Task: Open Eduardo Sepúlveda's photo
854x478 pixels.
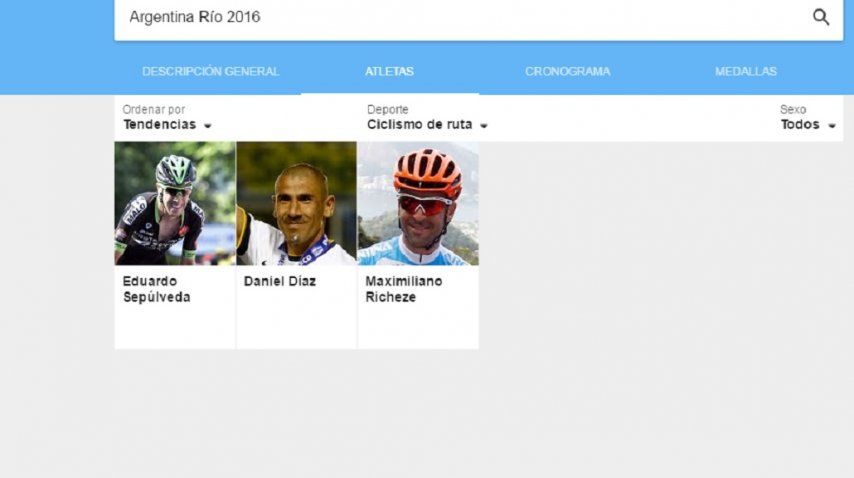Action: click(x=175, y=204)
